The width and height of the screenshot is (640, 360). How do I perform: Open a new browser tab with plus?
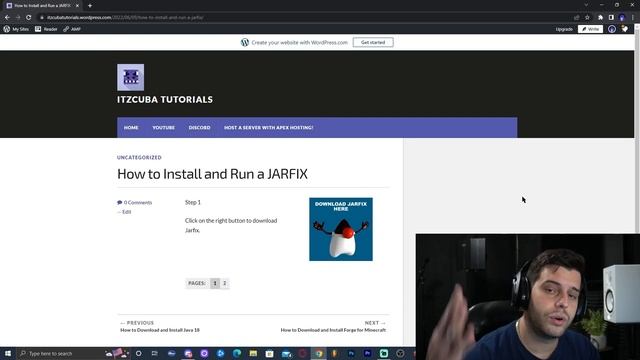pyautogui.click(x=90, y=6)
